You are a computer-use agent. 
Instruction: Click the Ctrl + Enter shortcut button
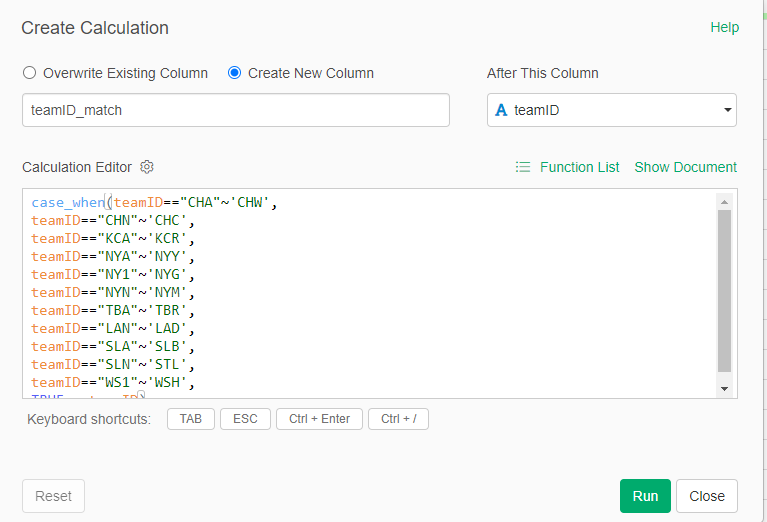(319, 419)
